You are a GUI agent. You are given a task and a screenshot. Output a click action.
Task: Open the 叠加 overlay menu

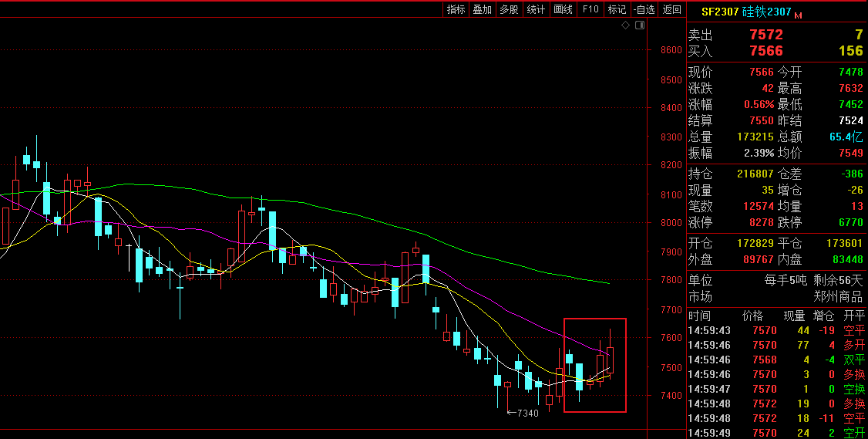coord(482,9)
